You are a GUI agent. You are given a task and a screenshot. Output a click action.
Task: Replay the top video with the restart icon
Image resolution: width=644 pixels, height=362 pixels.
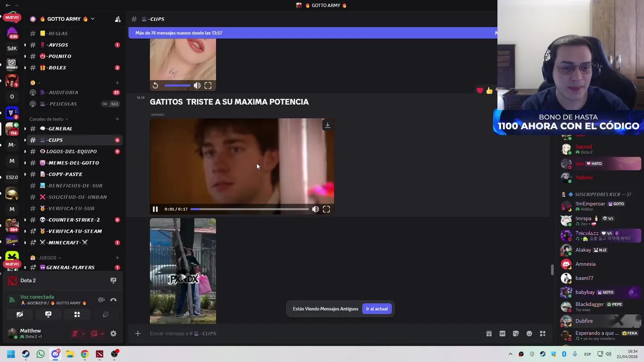pos(155,85)
